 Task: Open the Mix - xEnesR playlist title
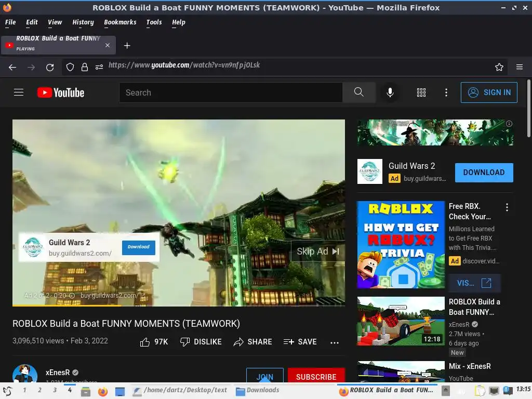[470, 366]
